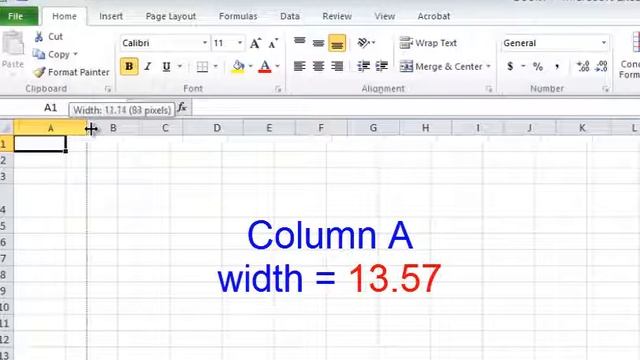Screen dimensions: 640x360
Task: Switch to the Home tab
Action: pyautogui.click(x=64, y=16)
